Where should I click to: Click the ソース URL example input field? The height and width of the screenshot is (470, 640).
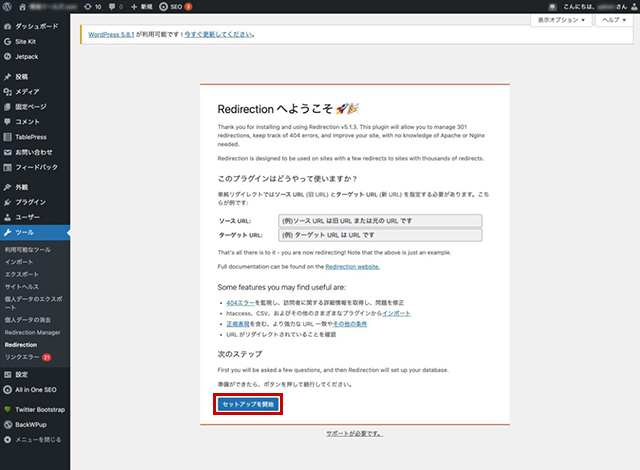point(380,221)
